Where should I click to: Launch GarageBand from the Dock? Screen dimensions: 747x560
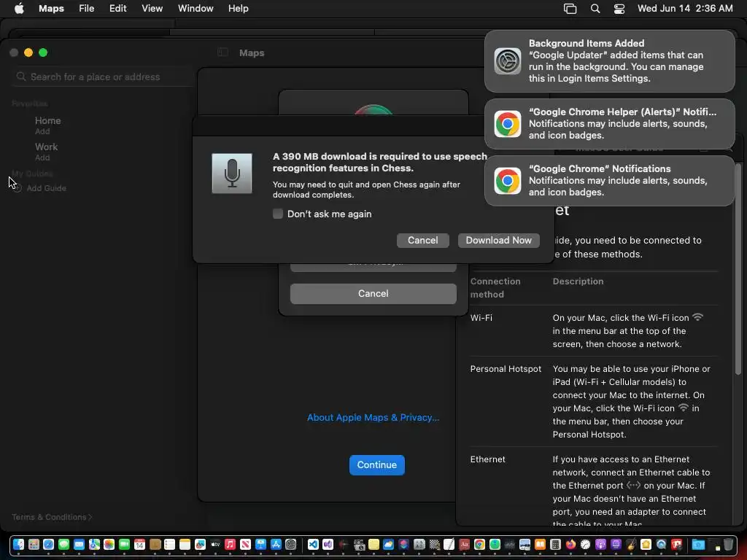(x=631, y=544)
